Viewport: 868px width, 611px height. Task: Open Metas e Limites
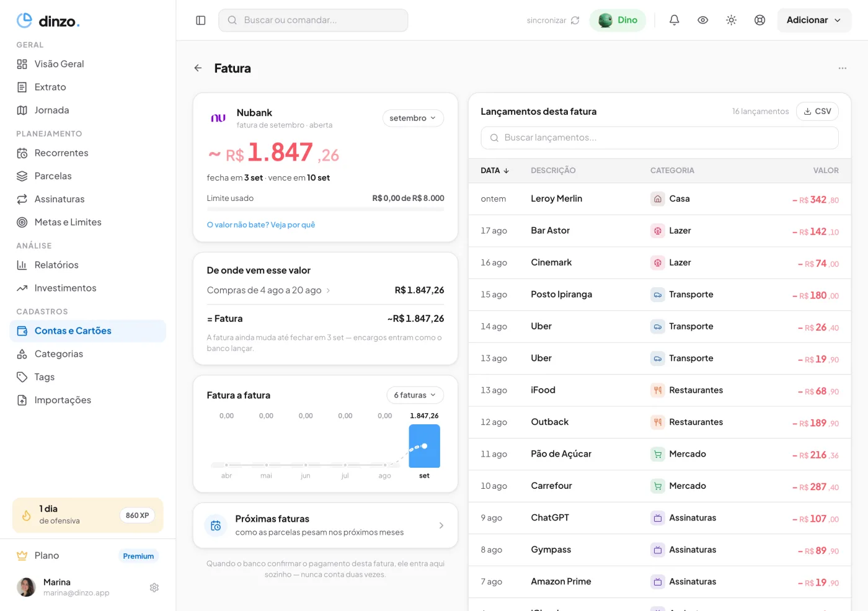(x=88, y=222)
